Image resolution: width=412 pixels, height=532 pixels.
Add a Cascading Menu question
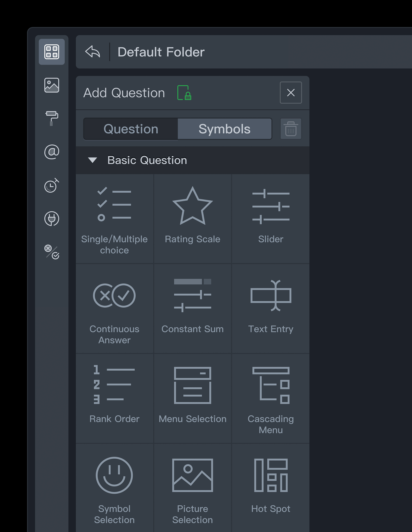[271, 399]
